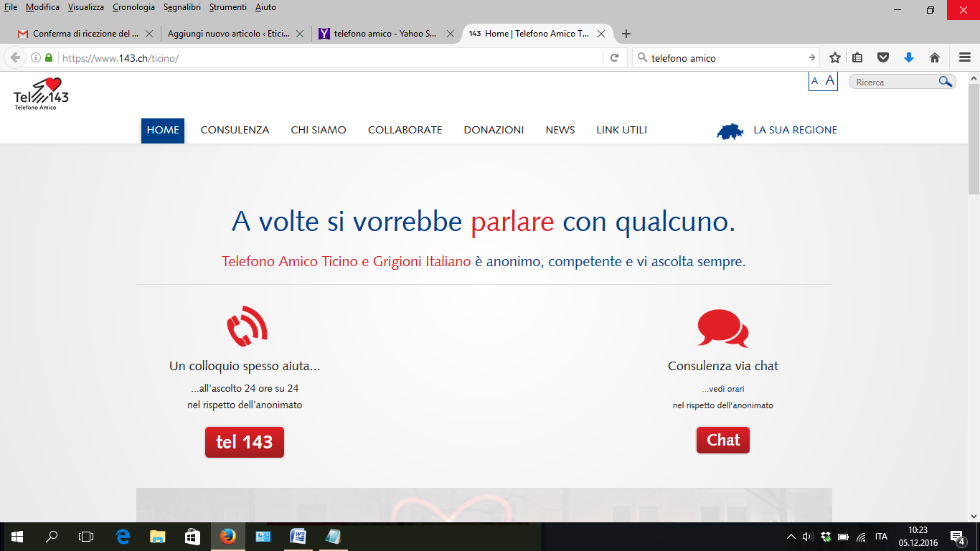The width and height of the screenshot is (980, 551).
Task: Open the LINK UTILI page
Action: [x=621, y=131]
